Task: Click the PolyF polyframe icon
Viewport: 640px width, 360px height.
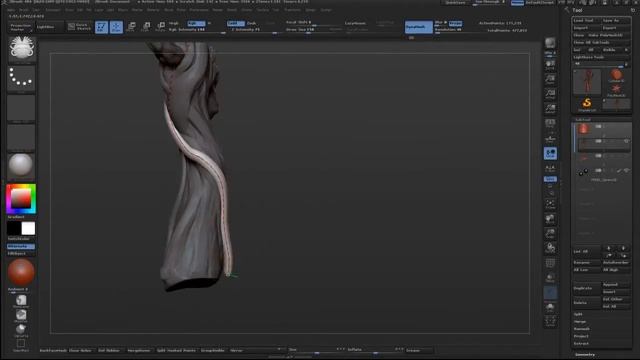Action: click(x=550, y=264)
